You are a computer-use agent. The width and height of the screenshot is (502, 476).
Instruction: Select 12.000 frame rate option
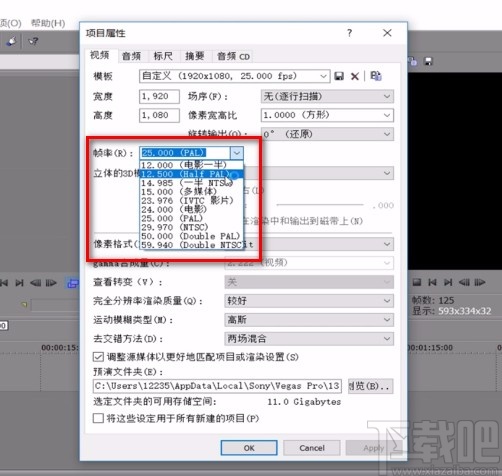click(192, 165)
